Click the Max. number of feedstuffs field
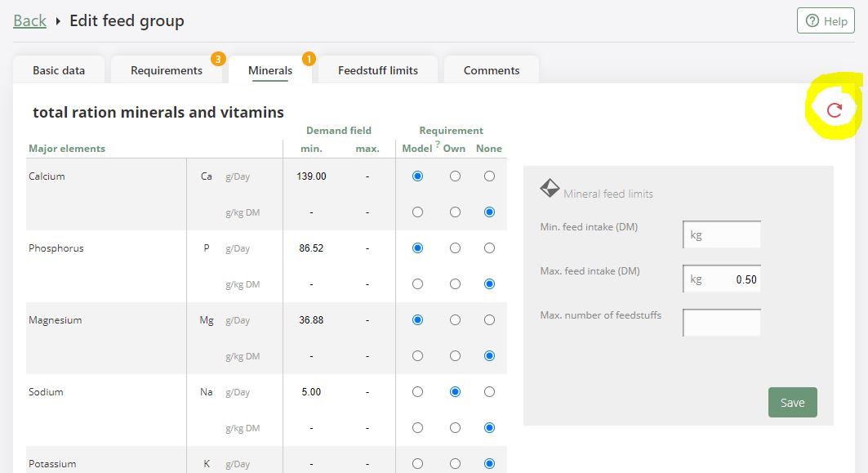 pyautogui.click(x=722, y=323)
